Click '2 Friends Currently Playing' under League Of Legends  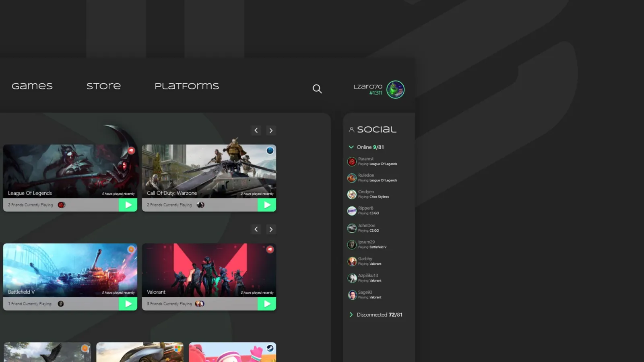pyautogui.click(x=31, y=205)
